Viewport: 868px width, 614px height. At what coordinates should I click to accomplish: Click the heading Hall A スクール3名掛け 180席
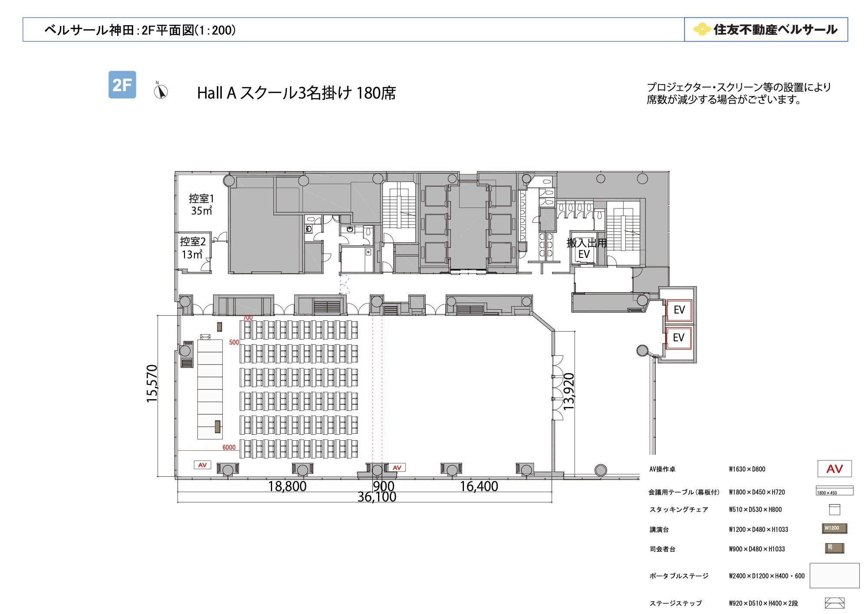[296, 93]
